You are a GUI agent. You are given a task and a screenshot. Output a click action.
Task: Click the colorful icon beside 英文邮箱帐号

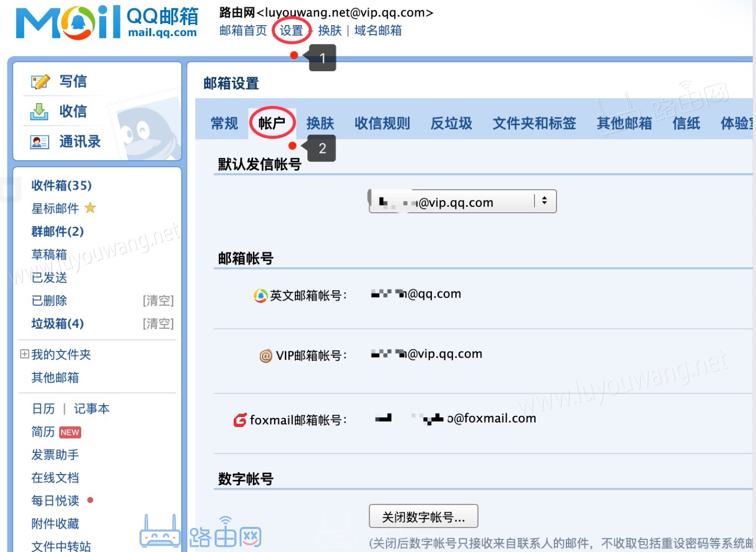point(260,295)
